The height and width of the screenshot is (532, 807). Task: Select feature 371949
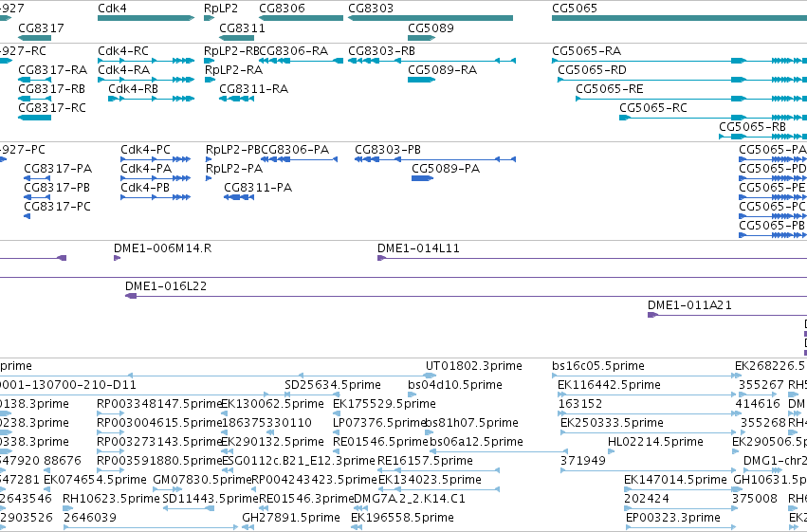coord(583,462)
